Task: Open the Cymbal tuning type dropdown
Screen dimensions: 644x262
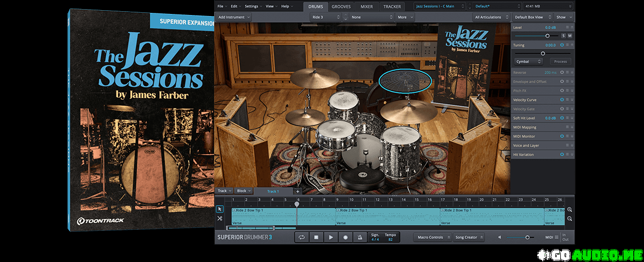Action: point(528,61)
